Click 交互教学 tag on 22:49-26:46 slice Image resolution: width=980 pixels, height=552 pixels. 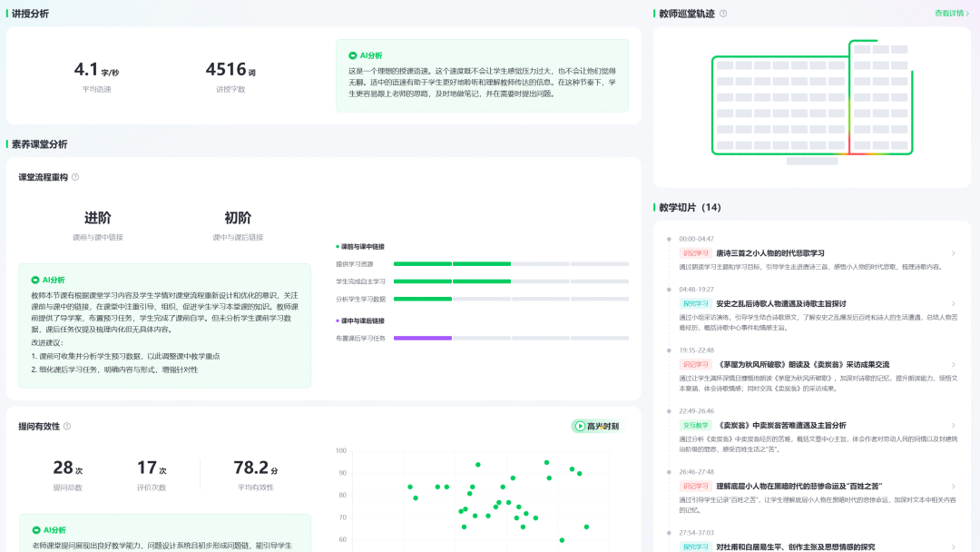pos(695,425)
